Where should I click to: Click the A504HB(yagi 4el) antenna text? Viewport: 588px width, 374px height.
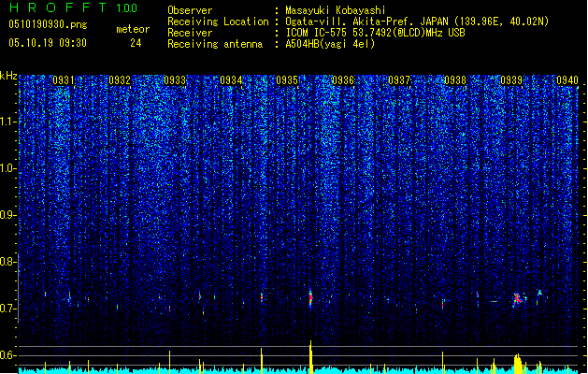330,44
